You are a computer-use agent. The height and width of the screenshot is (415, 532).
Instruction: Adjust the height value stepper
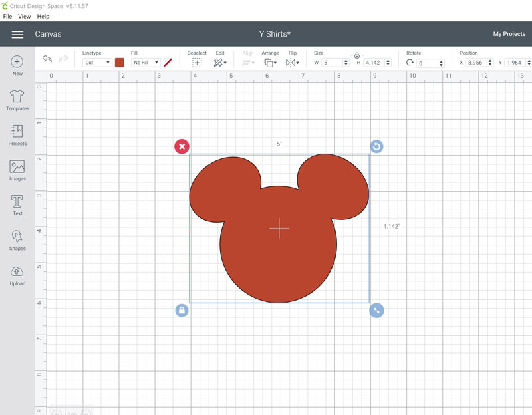[388, 63]
